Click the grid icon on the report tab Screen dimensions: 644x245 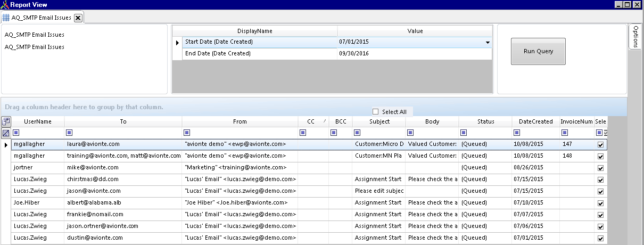point(6,18)
